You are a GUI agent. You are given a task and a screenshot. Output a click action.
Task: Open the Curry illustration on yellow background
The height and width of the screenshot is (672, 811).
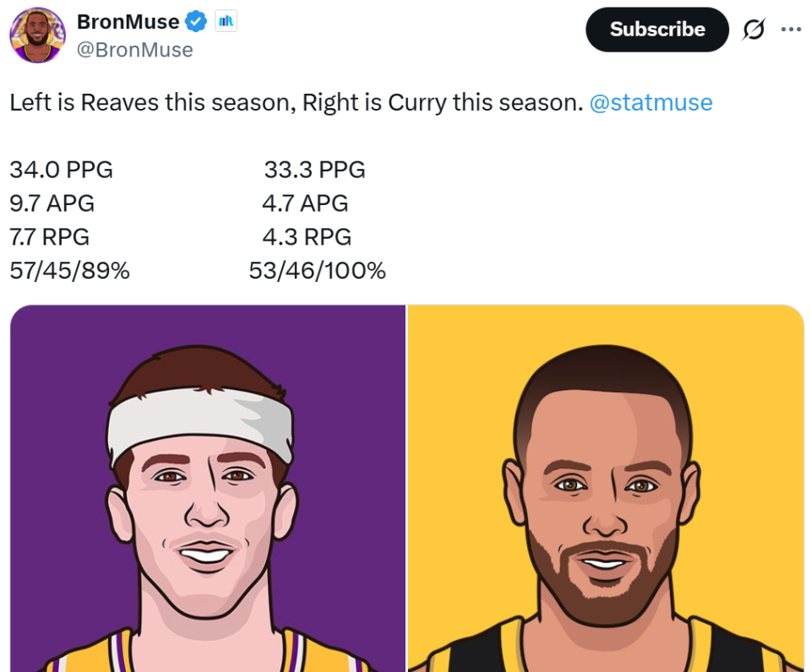coord(606,488)
